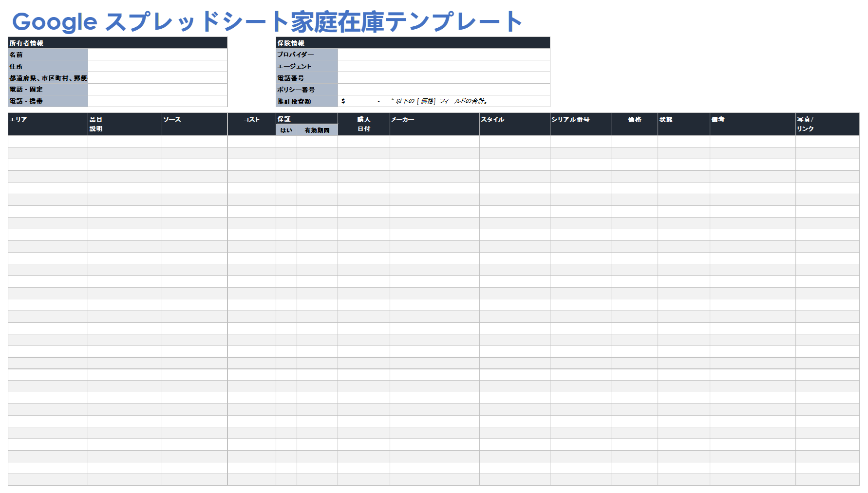This screenshot has width=868, height=493.
Task: Select the 保証 column header
Action: point(307,119)
